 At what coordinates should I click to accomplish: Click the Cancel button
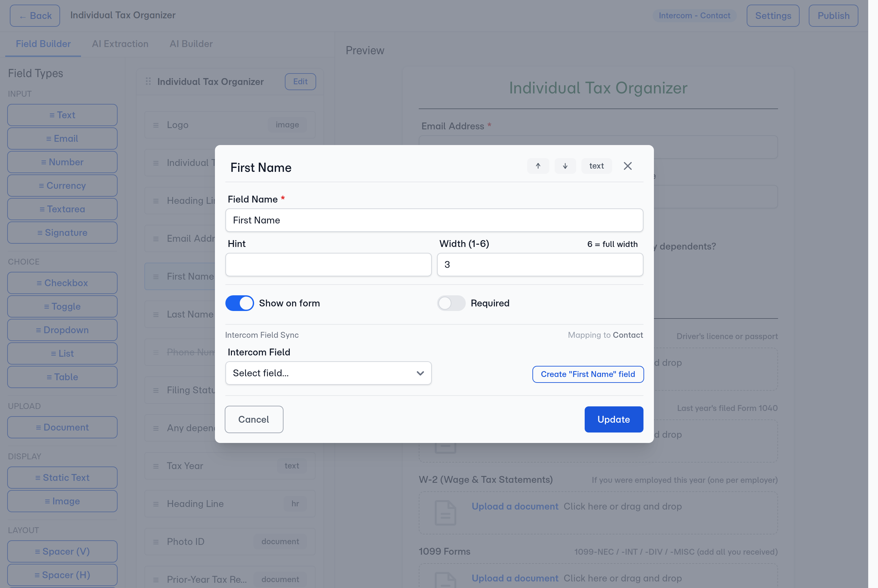pyautogui.click(x=254, y=419)
